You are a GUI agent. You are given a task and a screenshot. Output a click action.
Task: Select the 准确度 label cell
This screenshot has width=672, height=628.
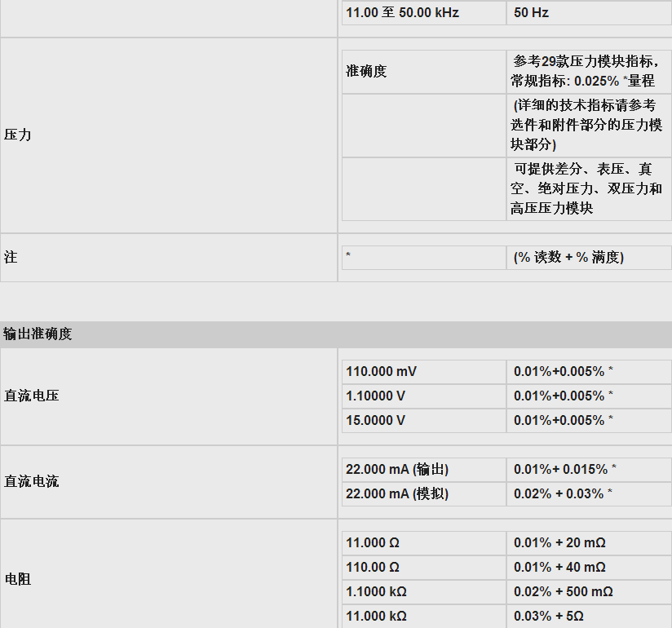pyautogui.click(x=366, y=71)
